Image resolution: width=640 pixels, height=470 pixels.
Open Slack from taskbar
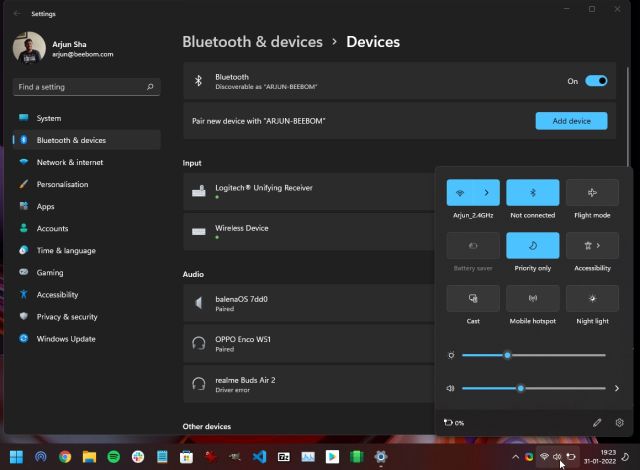click(138, 457)
